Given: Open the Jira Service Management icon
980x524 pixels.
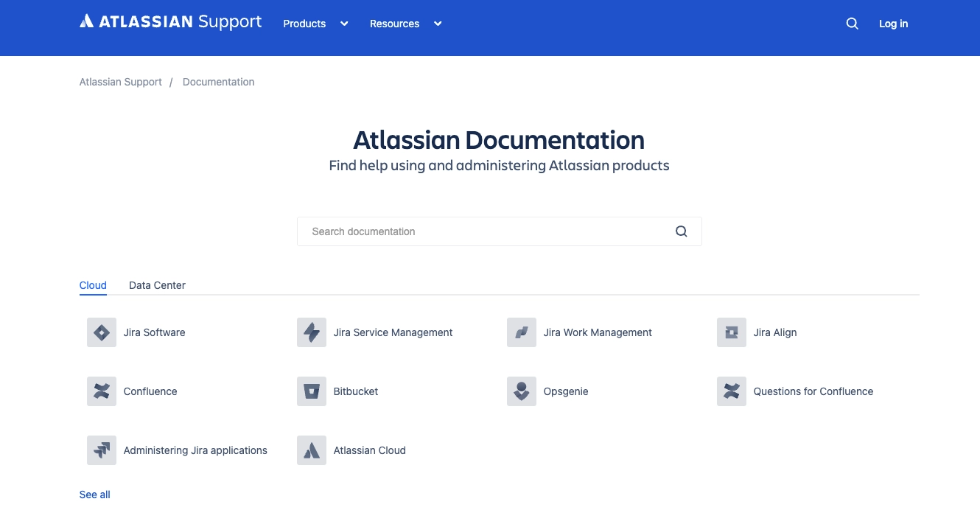Looking at the screenshot, I should 312,332.
